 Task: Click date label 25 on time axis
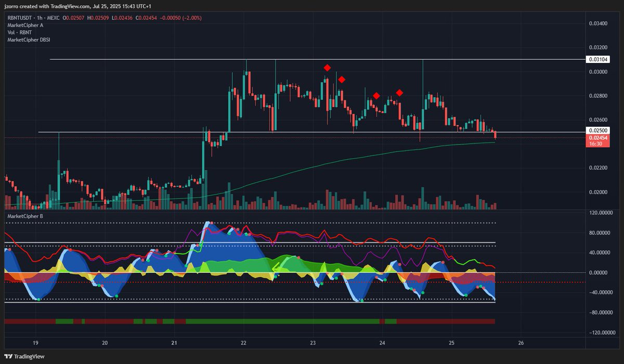[451, 343]
